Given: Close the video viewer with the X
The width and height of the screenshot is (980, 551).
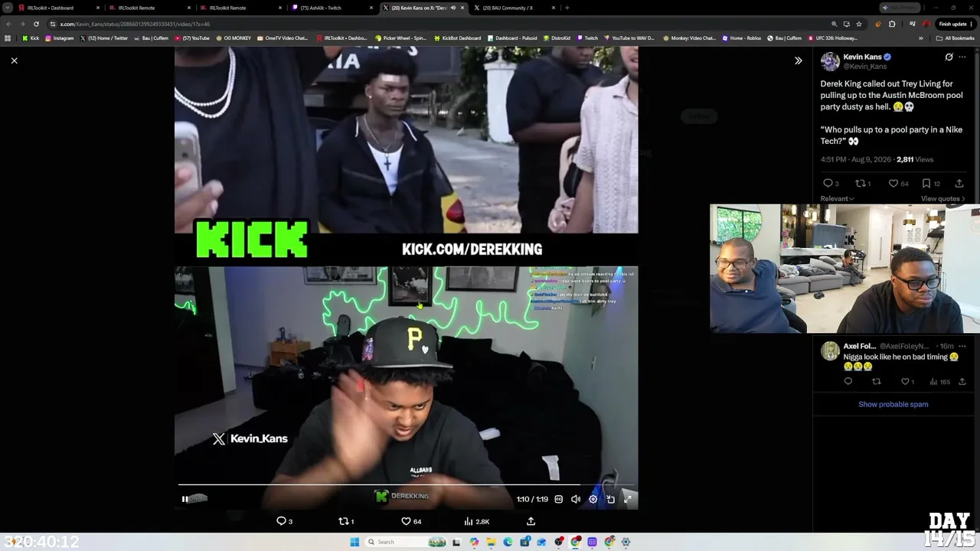Looking at the screenshot, I should 14,60.
